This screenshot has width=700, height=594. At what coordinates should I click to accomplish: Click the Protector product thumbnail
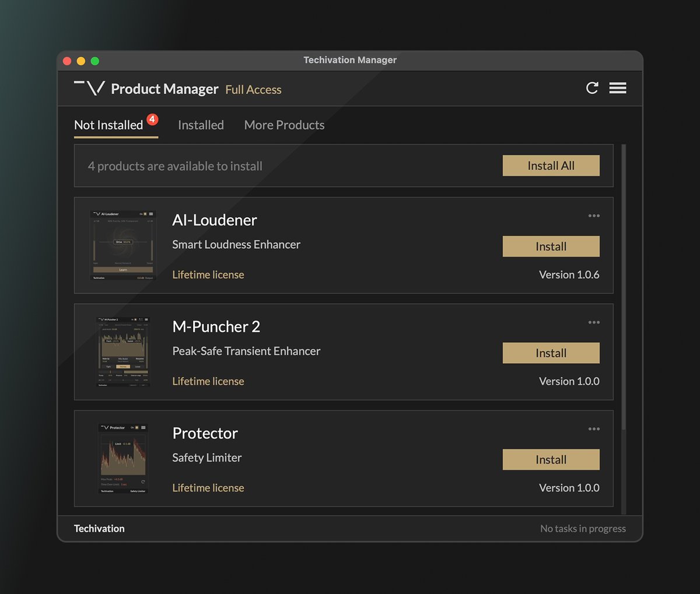[123, 459]
